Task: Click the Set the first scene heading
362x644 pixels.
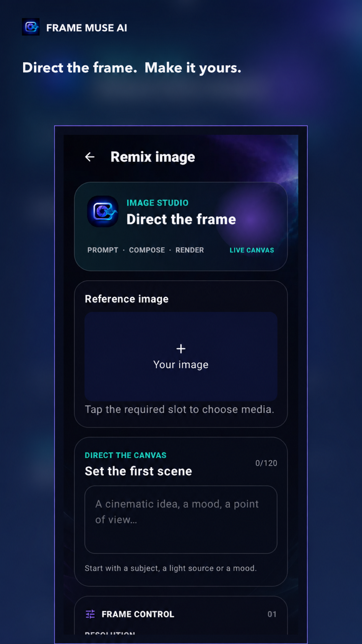Action: click(138, 471)
